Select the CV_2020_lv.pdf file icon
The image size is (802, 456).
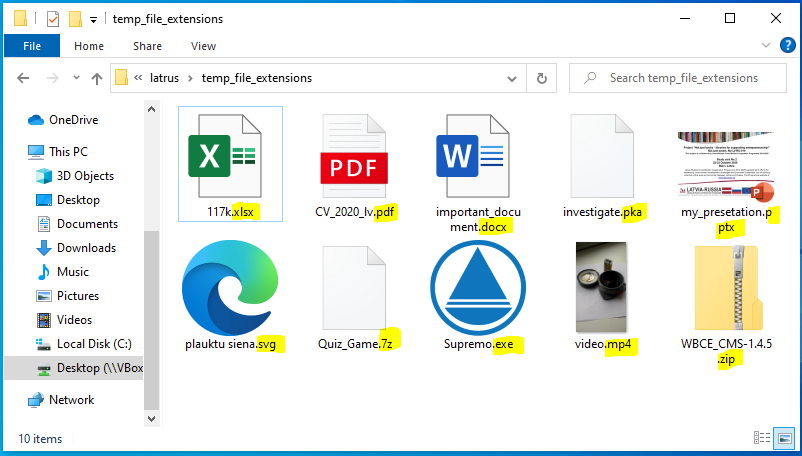[x=353, y=160]
